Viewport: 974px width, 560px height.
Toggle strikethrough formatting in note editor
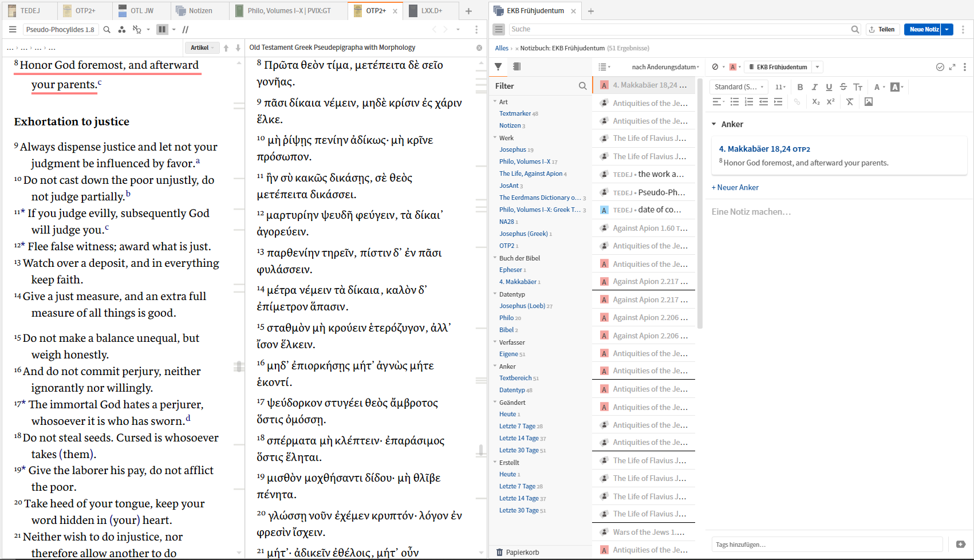[843, 87]
